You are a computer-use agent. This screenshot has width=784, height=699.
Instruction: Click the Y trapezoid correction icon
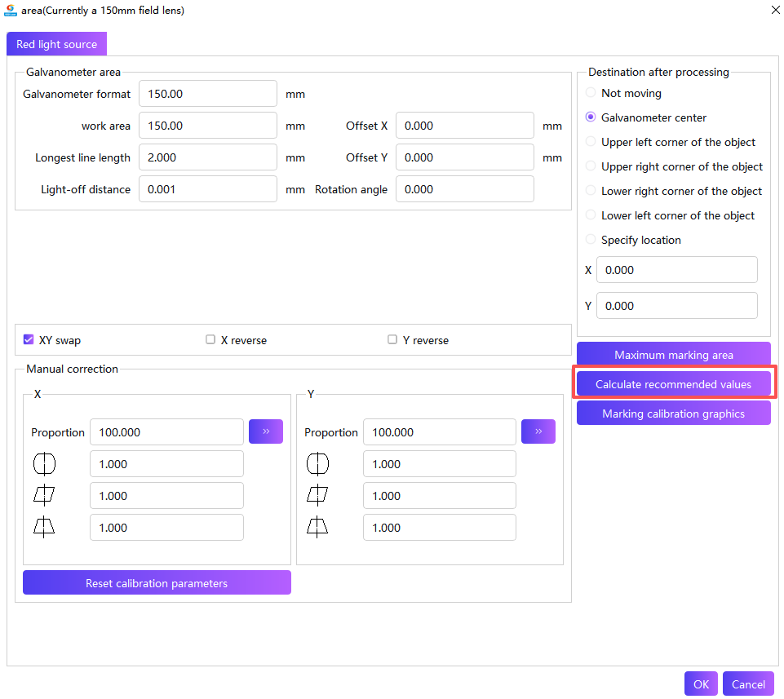click(x=317, y=527)
